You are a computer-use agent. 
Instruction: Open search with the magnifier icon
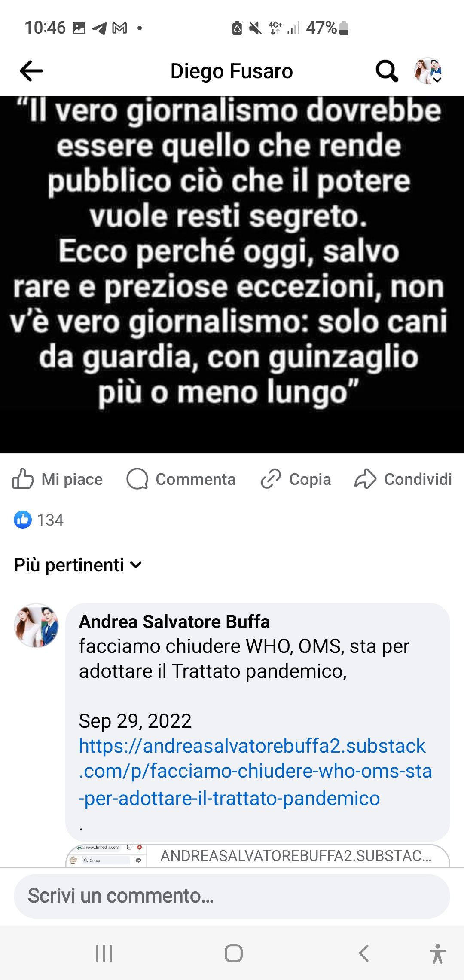[x=387, y=71]
